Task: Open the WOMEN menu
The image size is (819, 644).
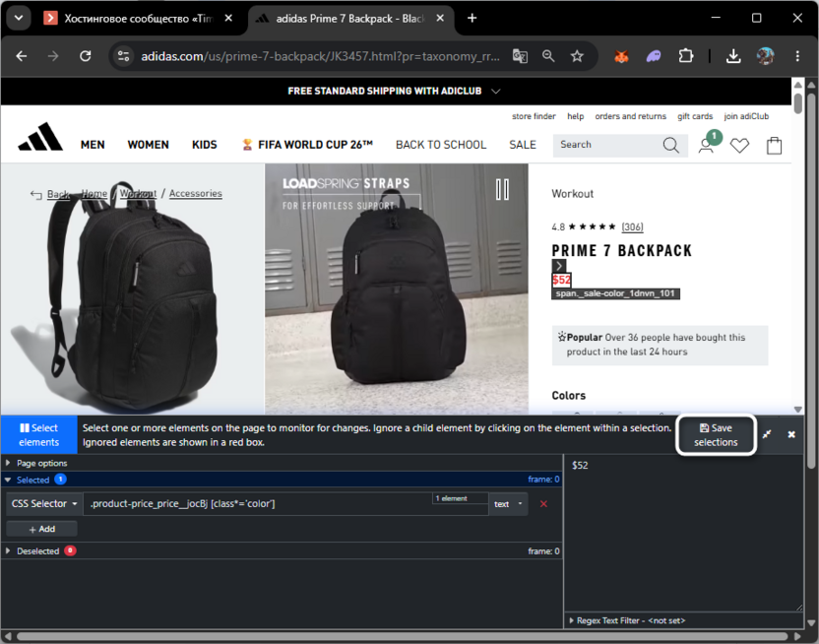Action: pos(149,145)
